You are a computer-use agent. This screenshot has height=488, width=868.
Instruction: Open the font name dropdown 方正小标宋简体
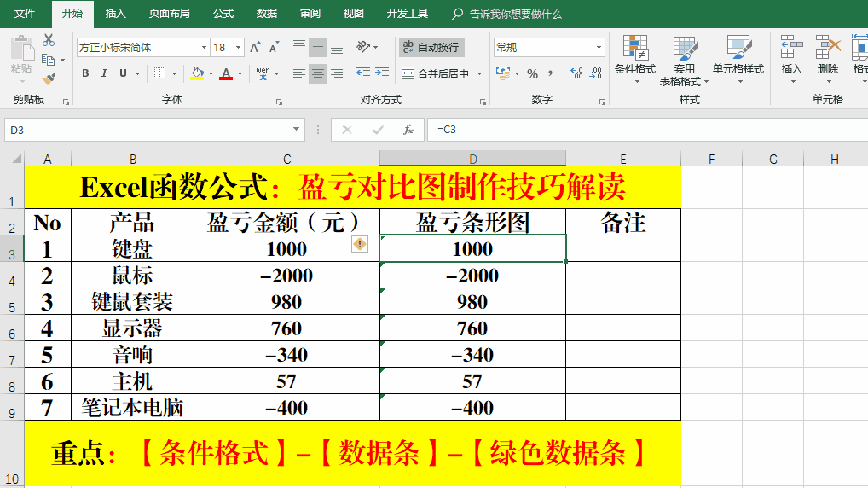tap(204, 48)
